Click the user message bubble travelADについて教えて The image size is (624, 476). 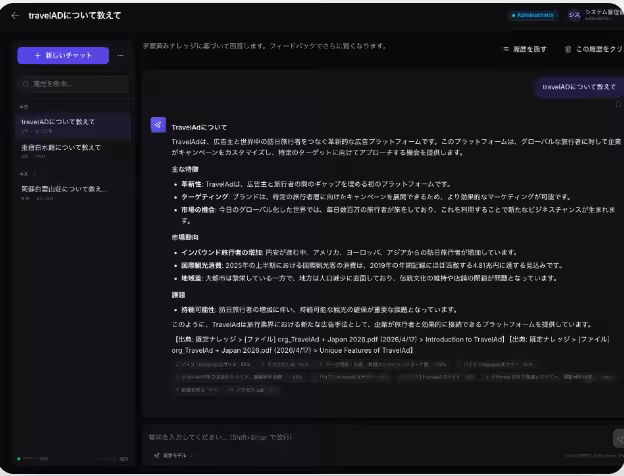[579, 87]
